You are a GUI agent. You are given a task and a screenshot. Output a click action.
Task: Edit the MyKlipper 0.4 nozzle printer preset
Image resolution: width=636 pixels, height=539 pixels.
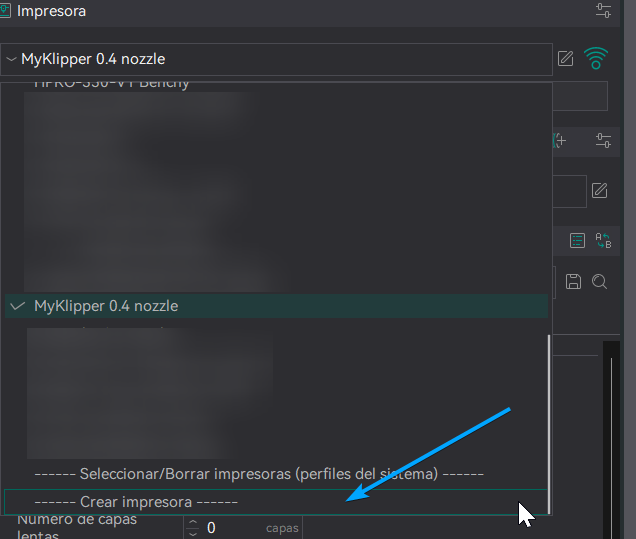(566, 59)
